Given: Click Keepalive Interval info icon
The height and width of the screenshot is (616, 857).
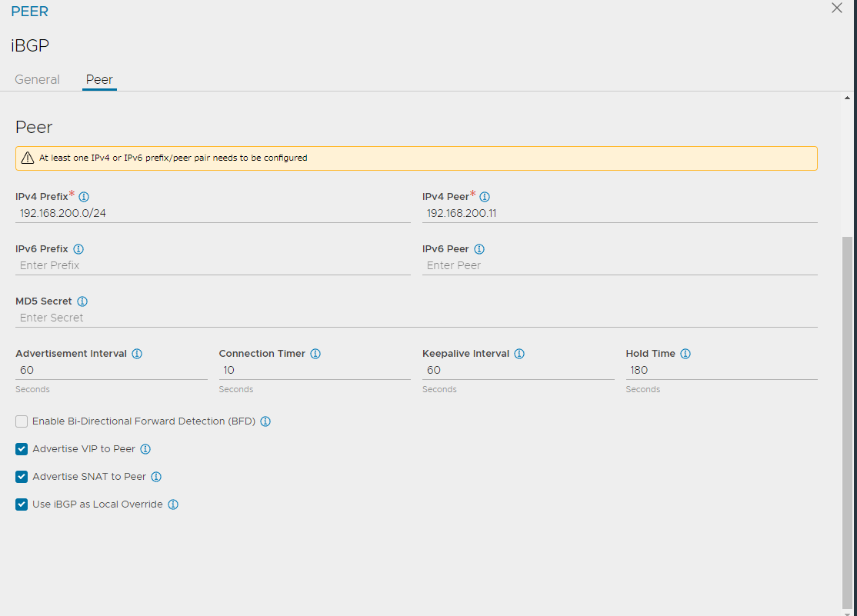Looking at the screenshot, I should pyautogui.click(x=520, y=354).
